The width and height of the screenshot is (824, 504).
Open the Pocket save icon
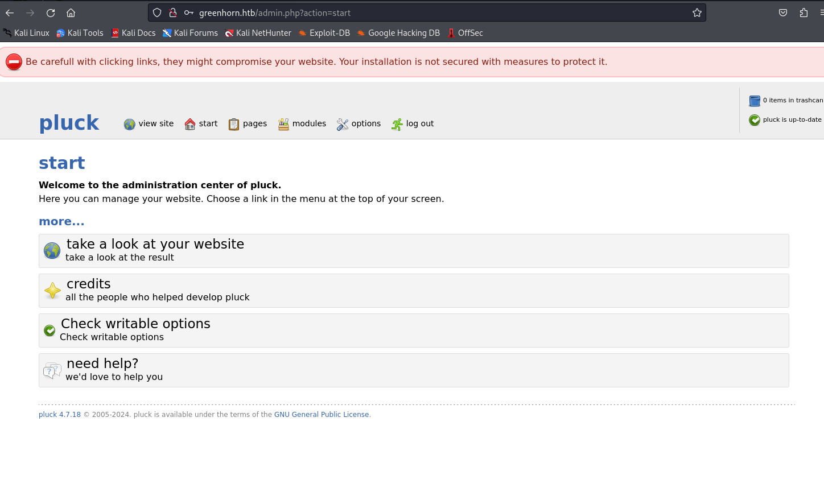coord(783,13)
